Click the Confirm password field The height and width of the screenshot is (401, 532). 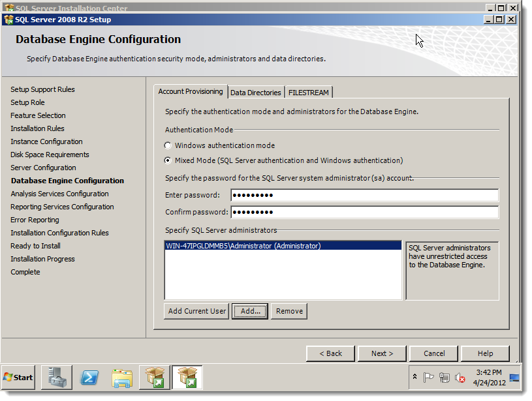coord(364,212)
